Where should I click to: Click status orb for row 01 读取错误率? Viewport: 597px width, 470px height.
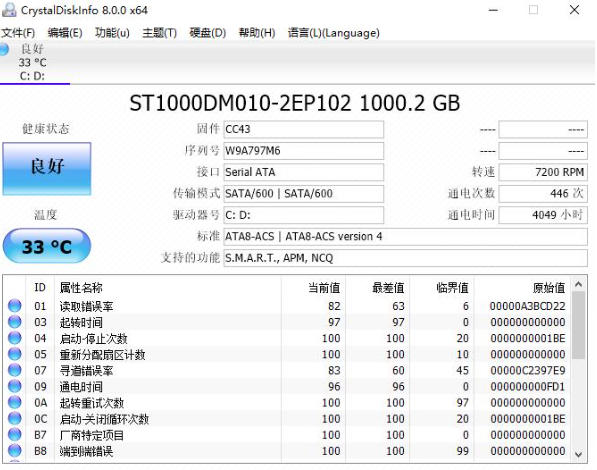tap(14, 306)
